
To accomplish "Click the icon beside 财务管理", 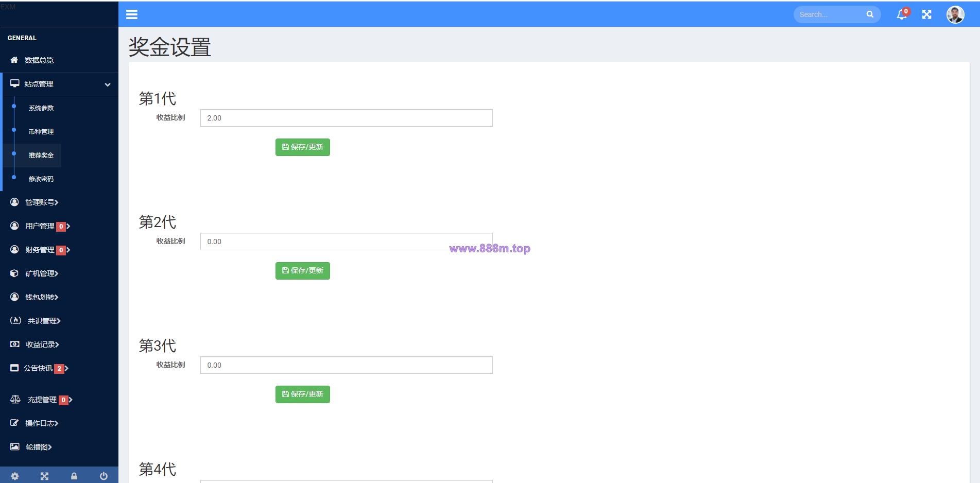I will (x=14, y=250).
